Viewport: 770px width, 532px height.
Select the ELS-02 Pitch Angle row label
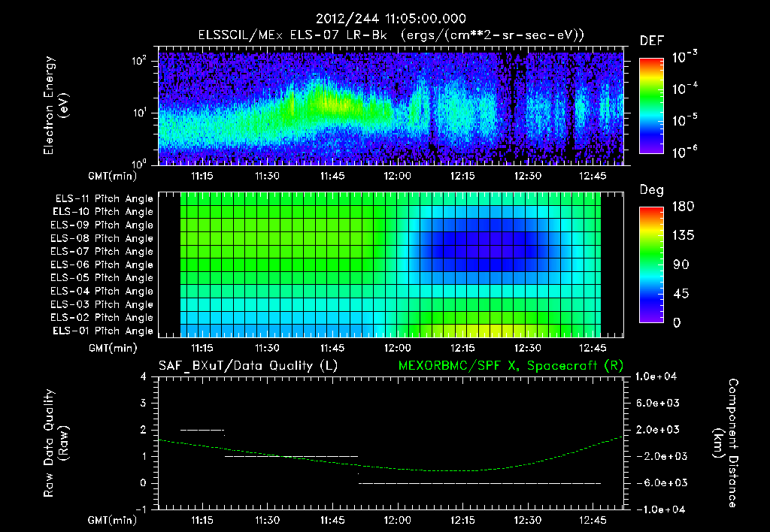pyautogui.click(x=102, y=318)
